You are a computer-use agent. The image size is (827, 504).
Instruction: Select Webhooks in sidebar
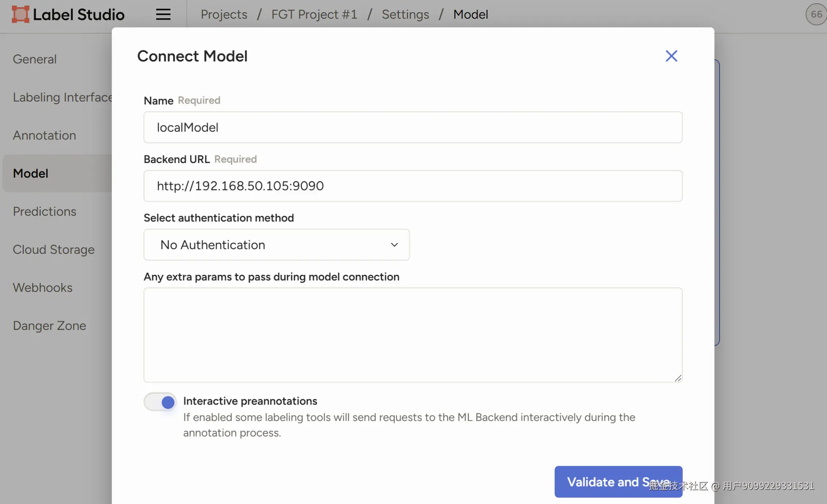[42, 287]
